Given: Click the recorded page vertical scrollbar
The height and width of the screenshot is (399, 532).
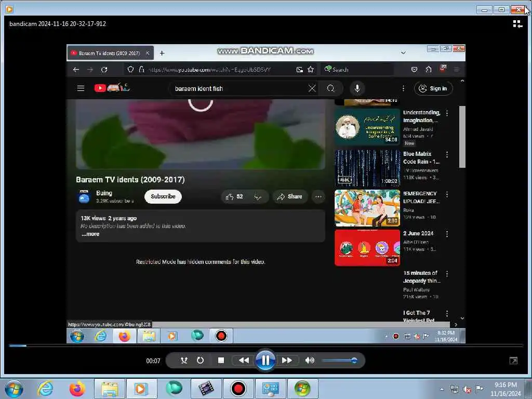Looking at the screenshot, I should (462, 137).
